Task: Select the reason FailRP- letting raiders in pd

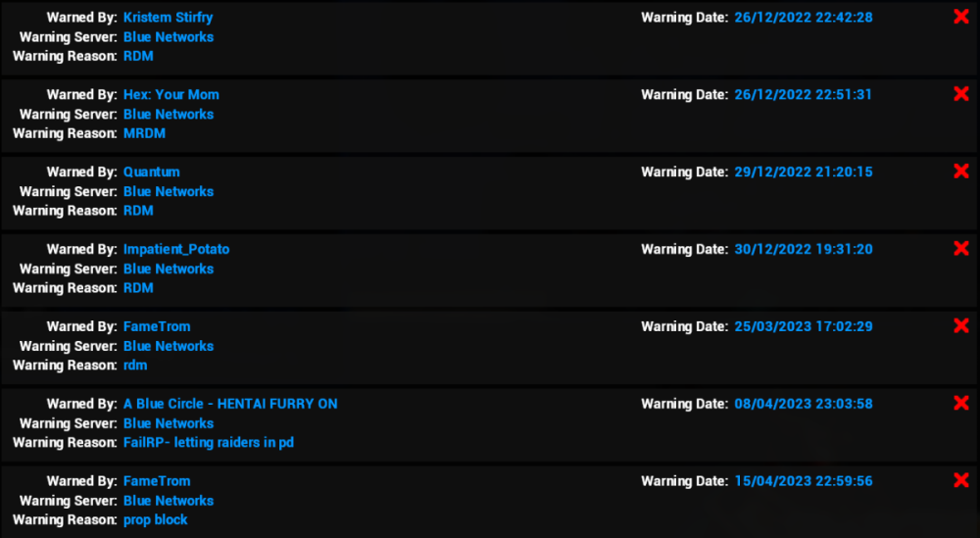Action: click(x=208, y=443)
